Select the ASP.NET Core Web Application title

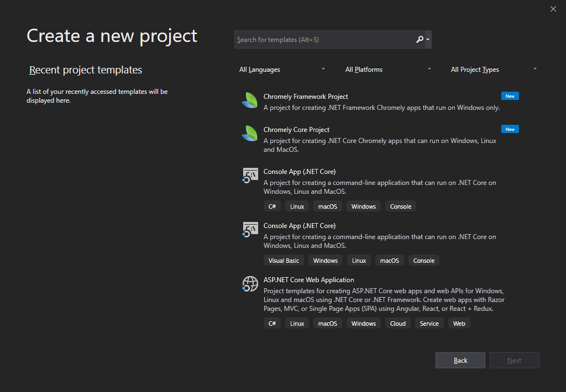pos(308,279)
